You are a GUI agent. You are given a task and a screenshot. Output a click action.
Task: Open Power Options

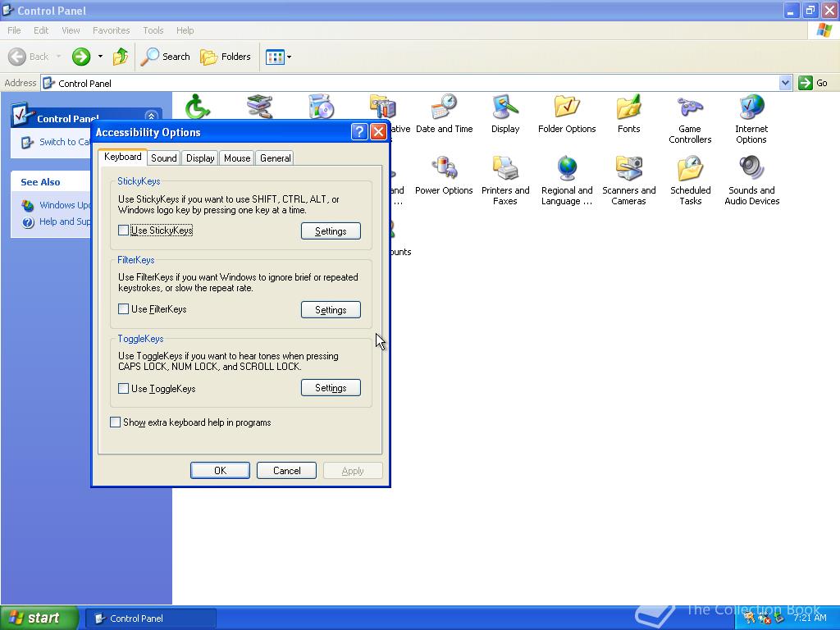[444, 176]
